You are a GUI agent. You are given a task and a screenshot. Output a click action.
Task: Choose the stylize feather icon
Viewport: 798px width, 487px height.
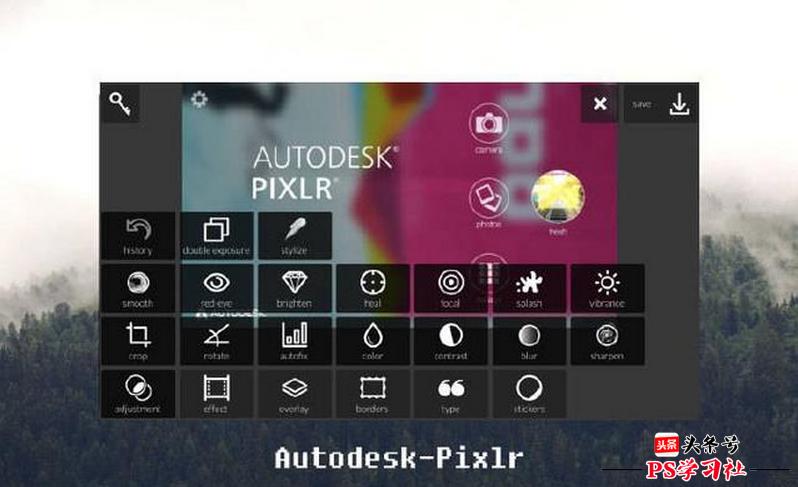[x=295, y=236]
